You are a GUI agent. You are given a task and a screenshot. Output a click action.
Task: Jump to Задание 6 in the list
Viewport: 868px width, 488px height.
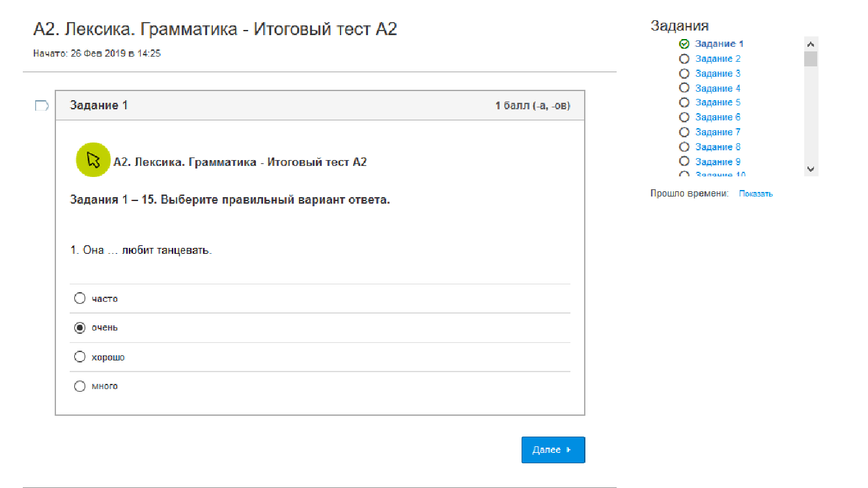pyautogui.click(x=718, y=117)
